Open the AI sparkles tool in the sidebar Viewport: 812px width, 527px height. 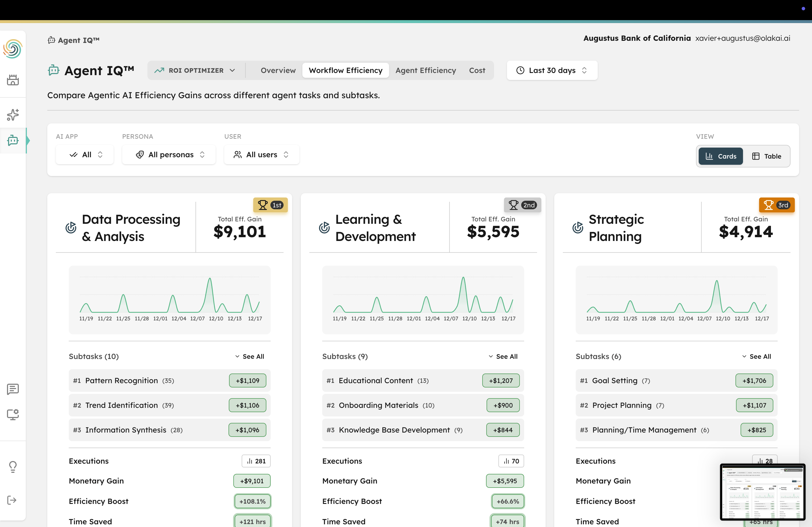13,115
